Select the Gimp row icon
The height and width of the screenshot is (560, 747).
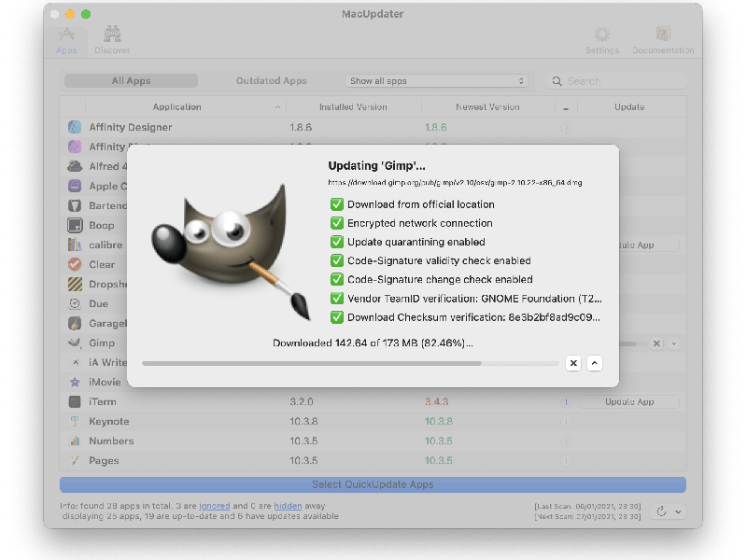pyautogui.click(x=75, y=343)
